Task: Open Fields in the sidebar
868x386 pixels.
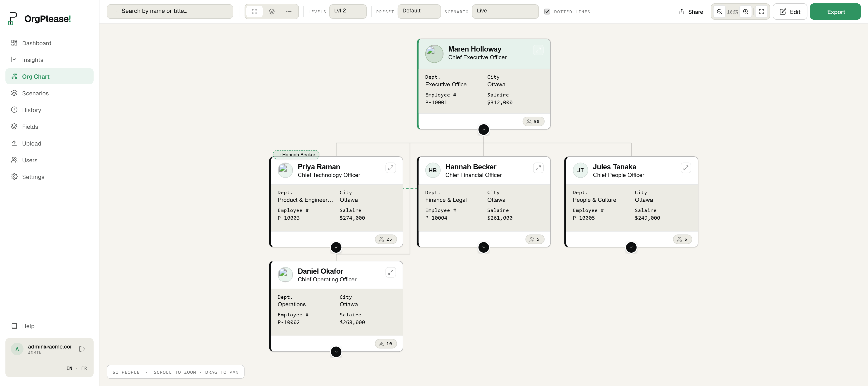Action: pyautogui.click(x=50, y=127)
